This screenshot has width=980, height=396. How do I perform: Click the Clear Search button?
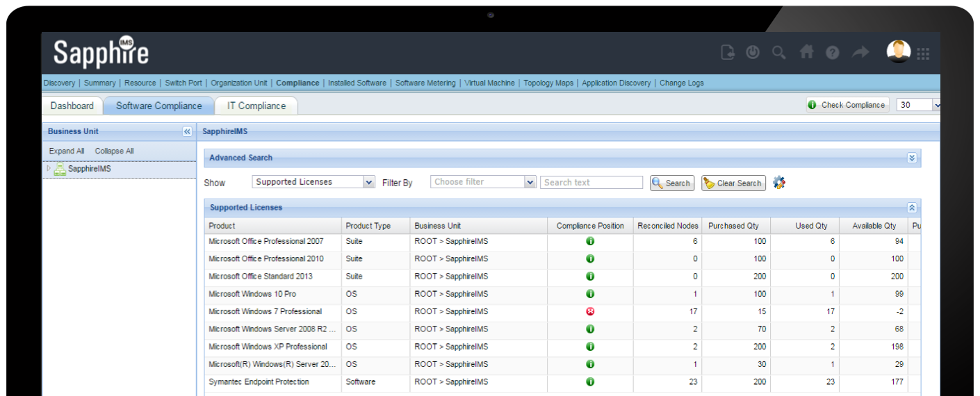[x=733, y=183]
